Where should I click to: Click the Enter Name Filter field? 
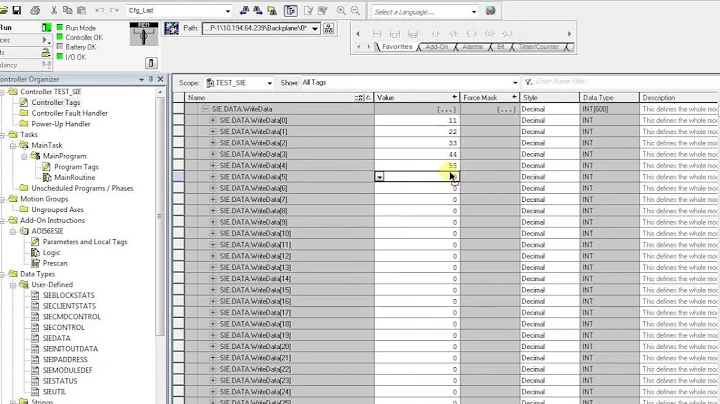coord(624,82)
